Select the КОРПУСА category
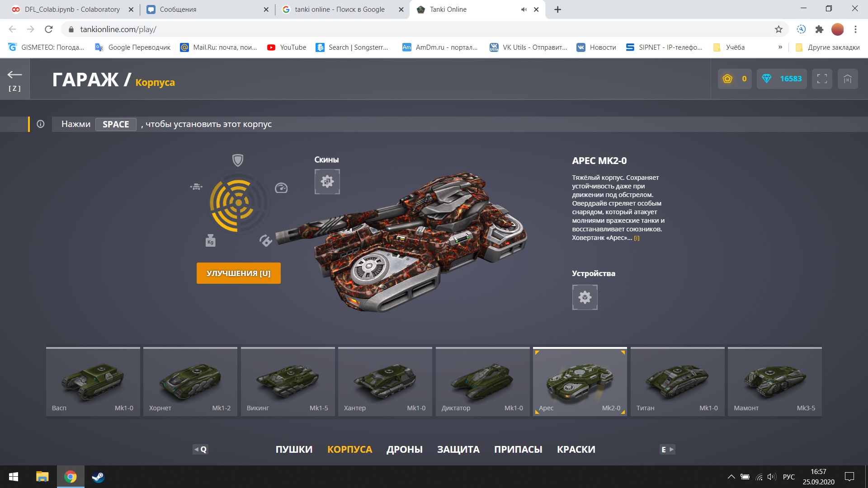Image resolution: width=868 pixels, height=488 pixels. pos(349,449)
